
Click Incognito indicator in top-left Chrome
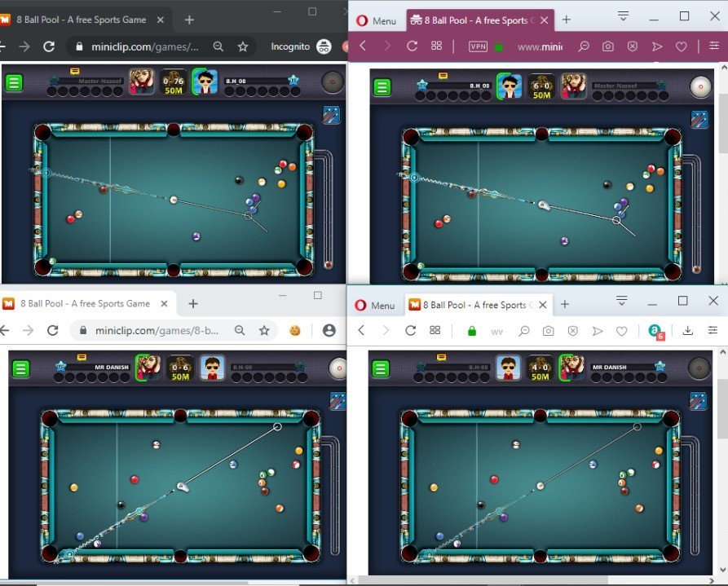click(x=300, y=46)
